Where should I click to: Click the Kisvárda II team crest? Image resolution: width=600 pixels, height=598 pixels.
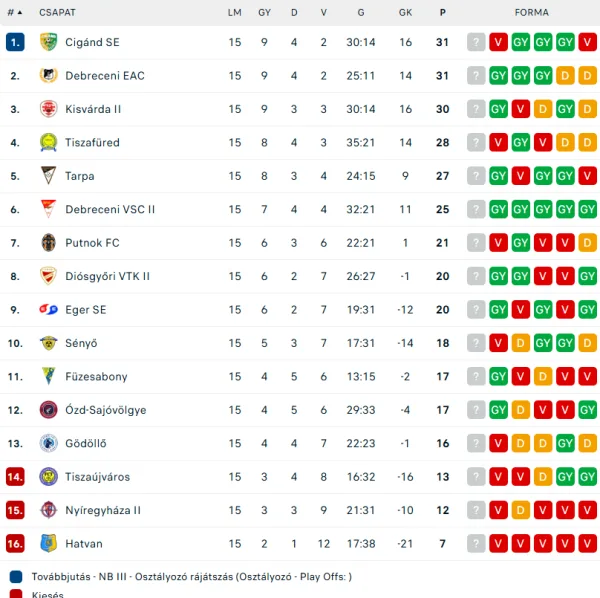(48, 109)
